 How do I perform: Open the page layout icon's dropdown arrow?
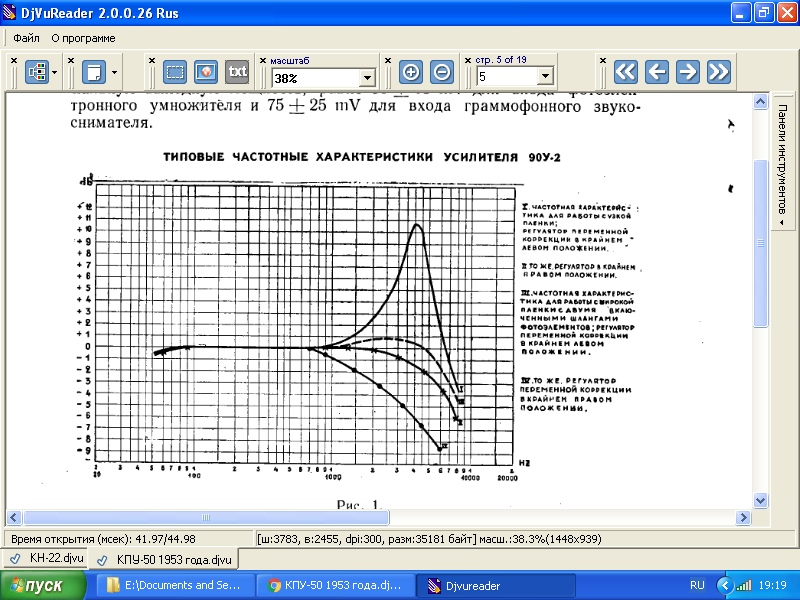(54, 72)
